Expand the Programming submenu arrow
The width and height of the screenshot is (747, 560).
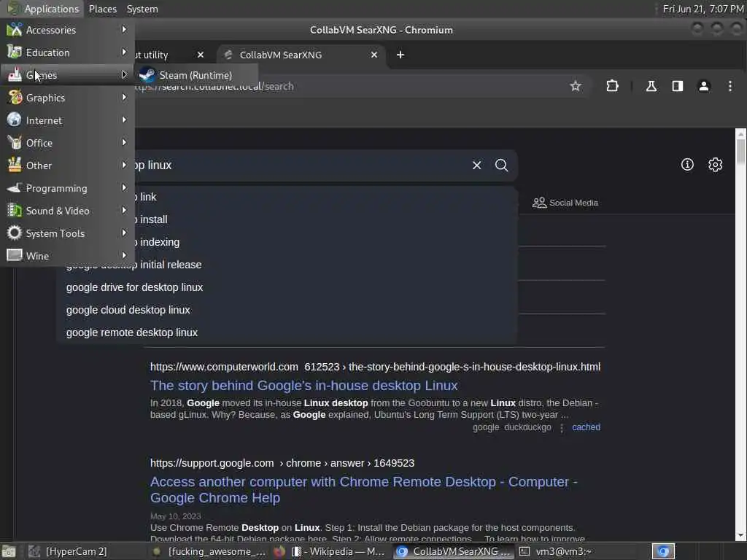(124, 187)
